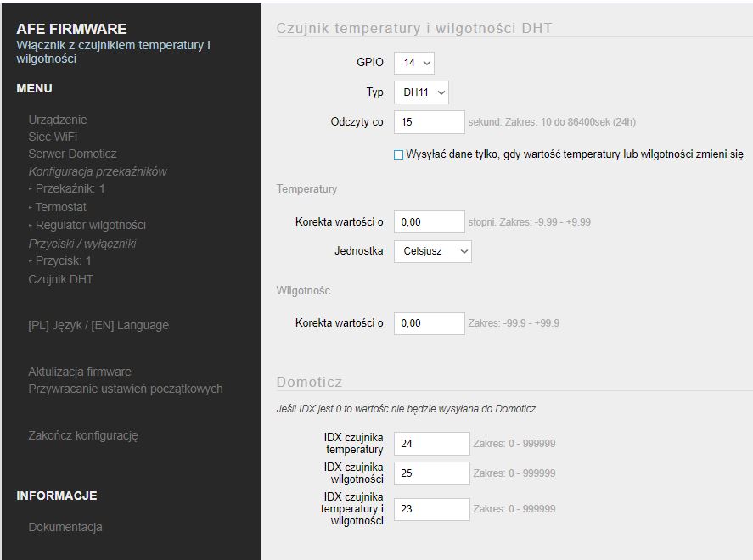
Task: Click the 'stopni. Zakres: -9.99 - +9.99' hint
Action: click(x=529, y=222)
